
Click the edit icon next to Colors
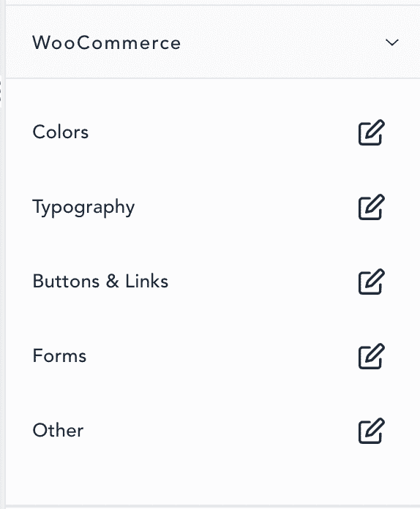pyautogui.click(x=371, y=132)
